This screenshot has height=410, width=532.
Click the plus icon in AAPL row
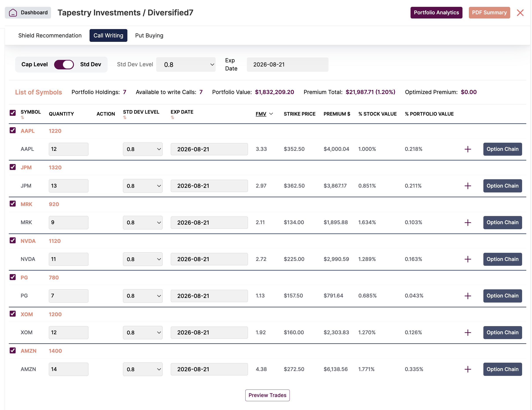pos(468,149)
